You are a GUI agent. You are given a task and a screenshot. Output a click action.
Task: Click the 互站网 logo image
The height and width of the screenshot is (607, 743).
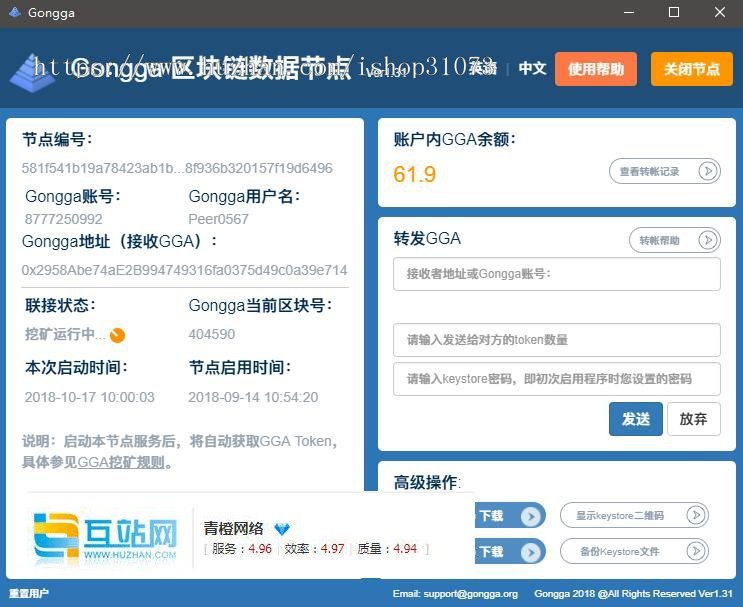coord(105,539)
